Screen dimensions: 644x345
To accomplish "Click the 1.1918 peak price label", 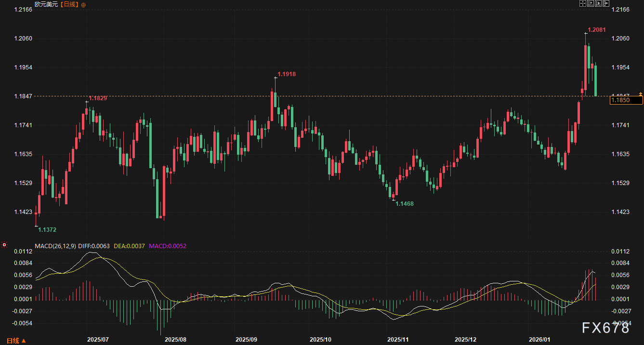I will click(x=287, y=74).
